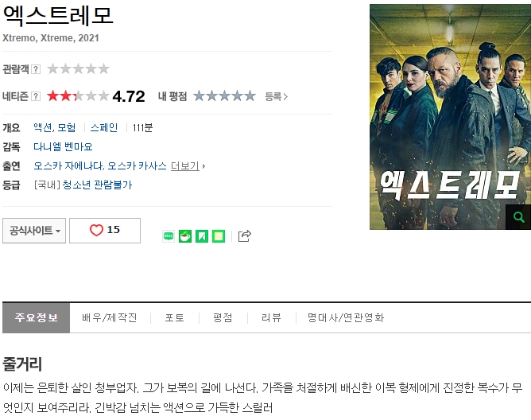Open director 다니엘 벤마요 link
Viewport: 531px width, 420px height.
[63, 147]
